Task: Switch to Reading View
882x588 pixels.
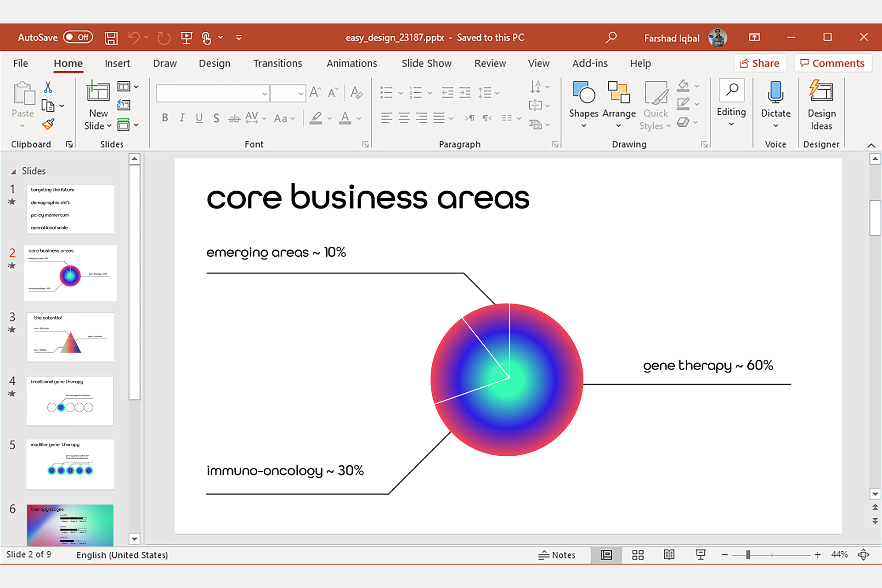Action: point(669,555)
